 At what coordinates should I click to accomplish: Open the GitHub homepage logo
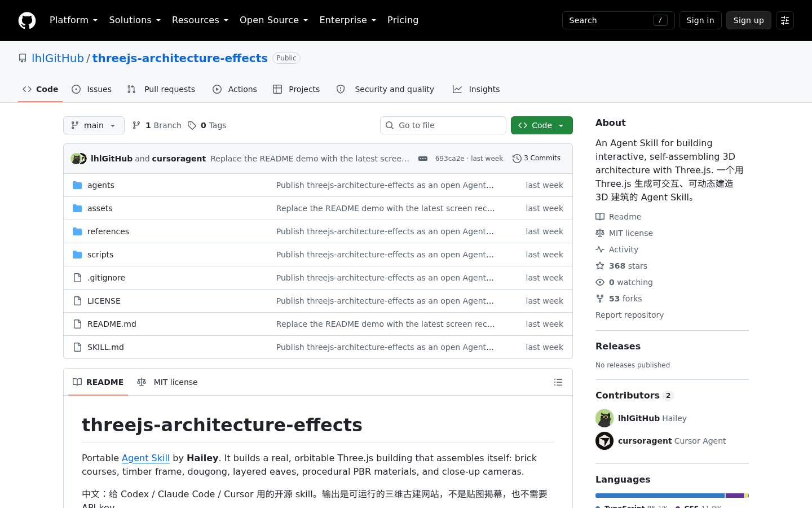tap(27, 20)
